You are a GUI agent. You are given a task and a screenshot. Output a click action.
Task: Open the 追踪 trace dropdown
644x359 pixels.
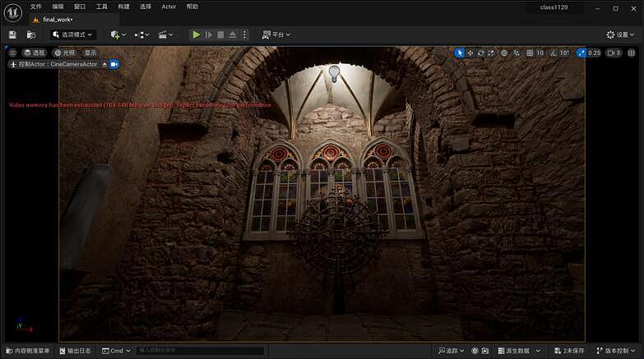[x=451, y=351]
